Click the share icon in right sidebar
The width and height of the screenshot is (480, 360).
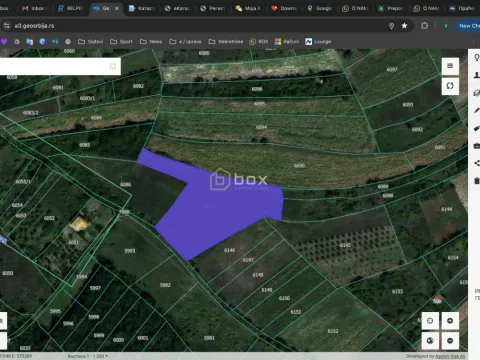coord(477,163)
